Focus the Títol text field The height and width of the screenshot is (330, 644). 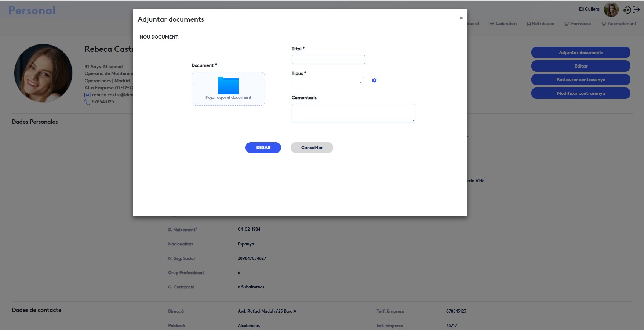[x=328, y=60]
